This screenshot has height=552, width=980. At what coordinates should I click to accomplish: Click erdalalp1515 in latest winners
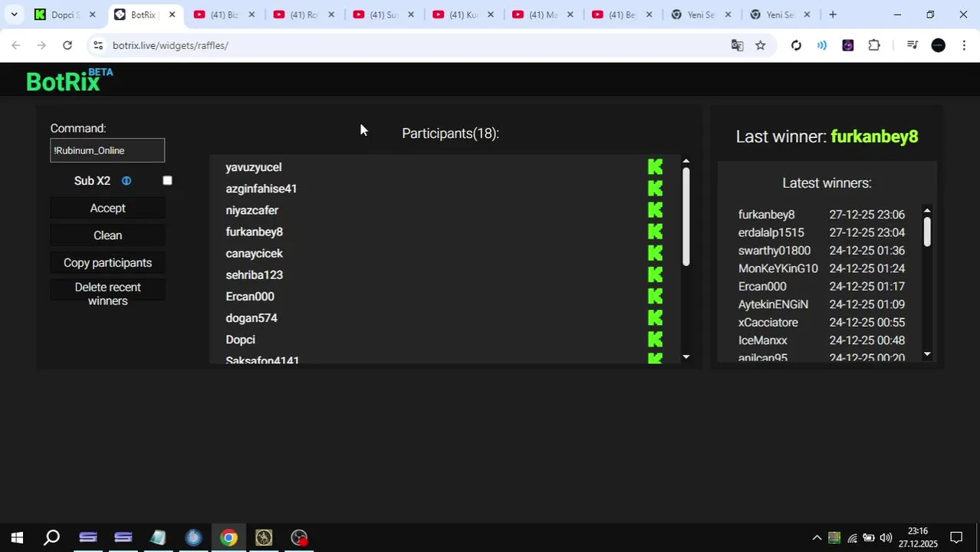coord(771,232)
